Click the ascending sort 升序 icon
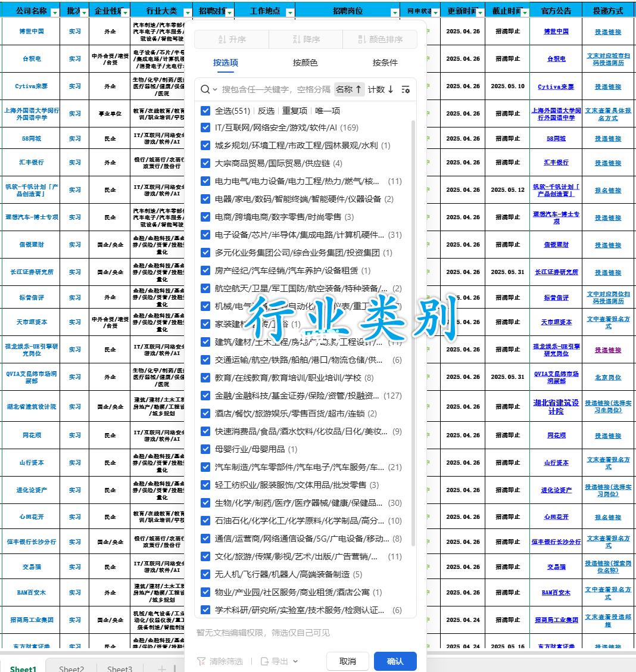636x672 pixels. tap(222, 39)
